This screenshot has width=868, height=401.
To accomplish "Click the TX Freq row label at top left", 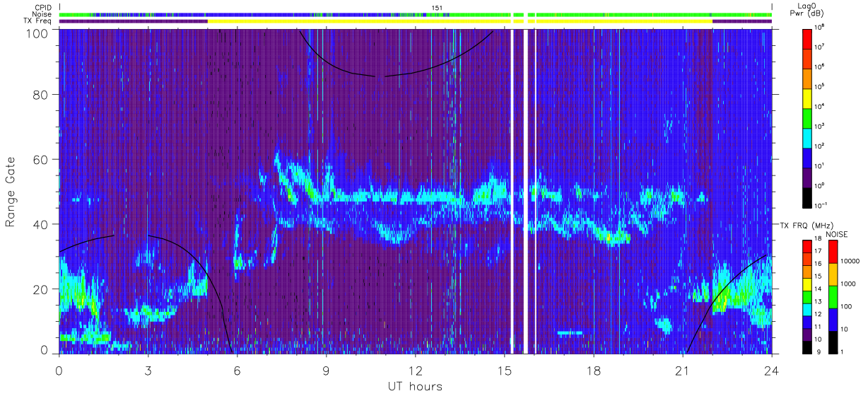I will (x=38, y=21).
